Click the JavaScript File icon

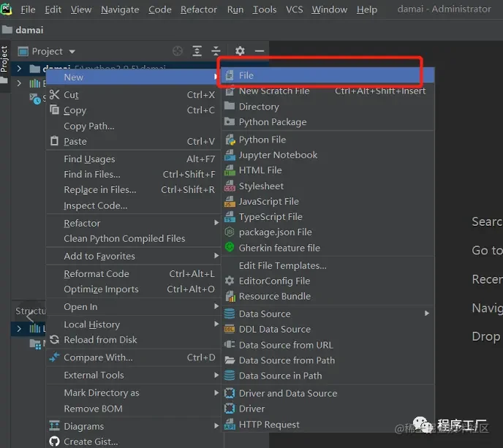pos(230,202)
